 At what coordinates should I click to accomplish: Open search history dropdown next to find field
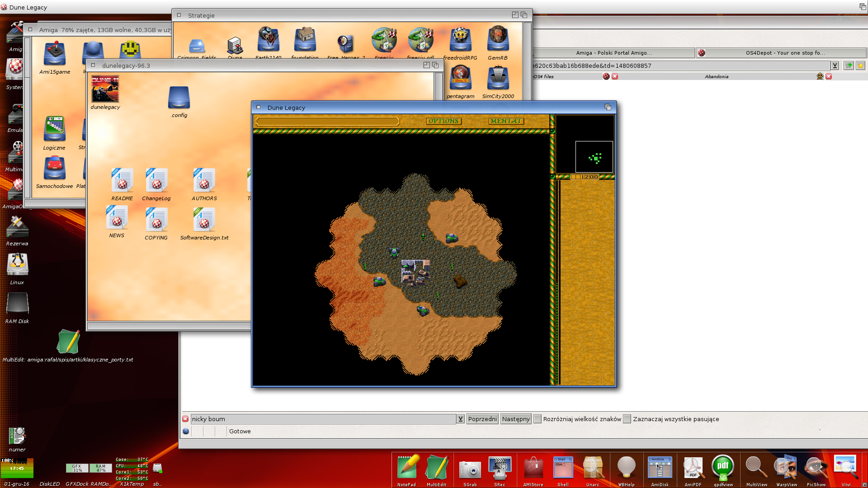tap(460, 419)
